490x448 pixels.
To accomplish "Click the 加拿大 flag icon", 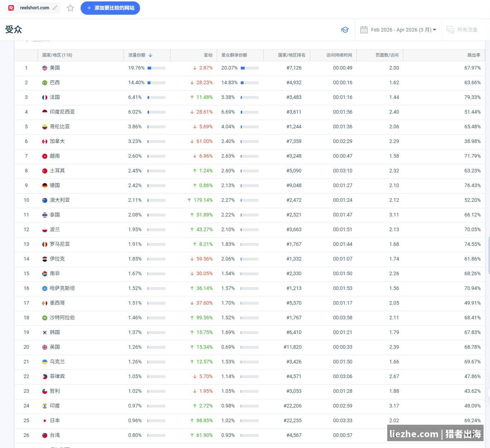I will point(45,142).
